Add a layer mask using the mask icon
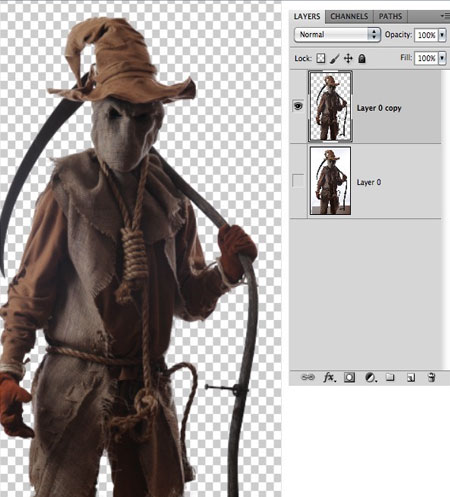Screen dimensions: 450x497 (349, 377)
